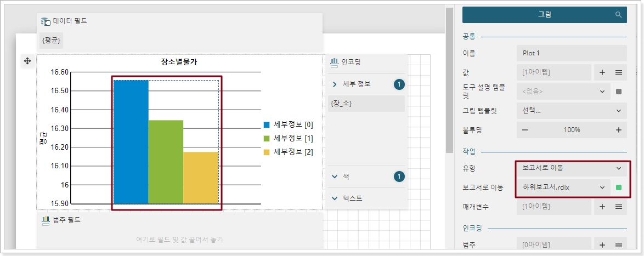Open the 범주 list menu icon
The image size is (644, 256).
pyautogui.click(x=618, y=245)
